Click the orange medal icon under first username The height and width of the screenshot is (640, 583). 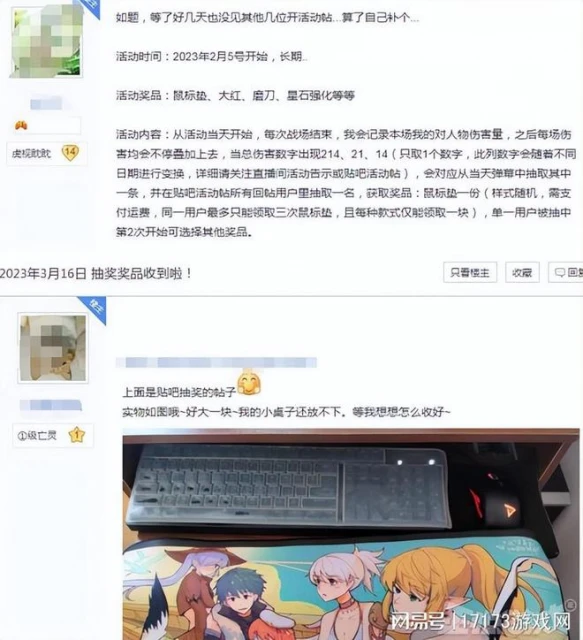[x=21, y=125]
